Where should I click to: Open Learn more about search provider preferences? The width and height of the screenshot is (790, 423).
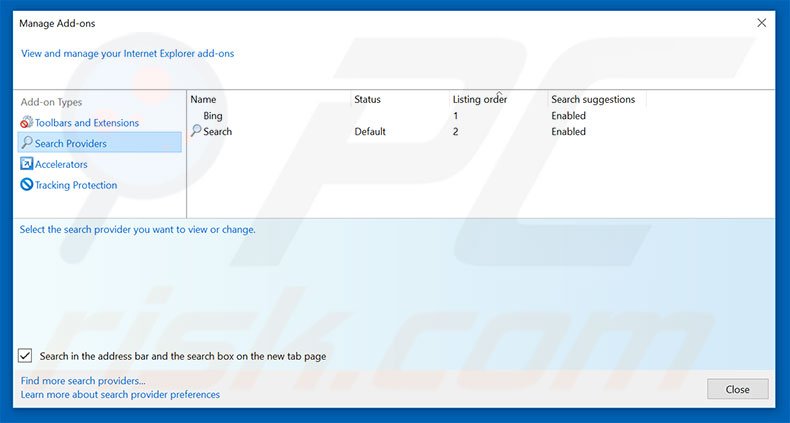[x=120, y=394]
